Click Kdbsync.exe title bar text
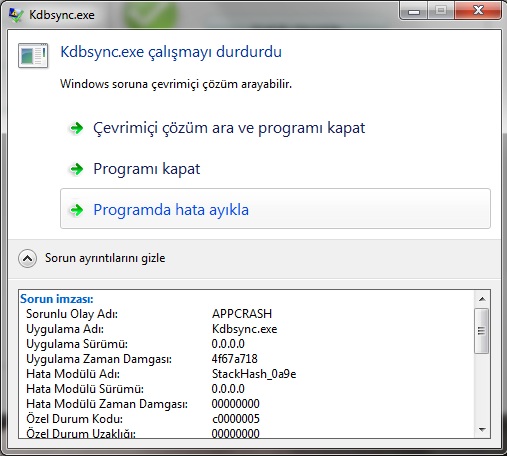This screenshot has width=507, height=456. tap(62, 15)
